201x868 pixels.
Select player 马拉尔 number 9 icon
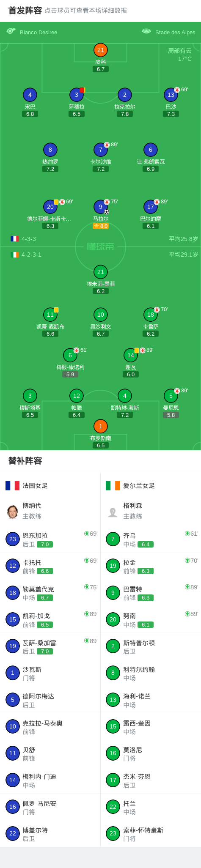(101, 207)
